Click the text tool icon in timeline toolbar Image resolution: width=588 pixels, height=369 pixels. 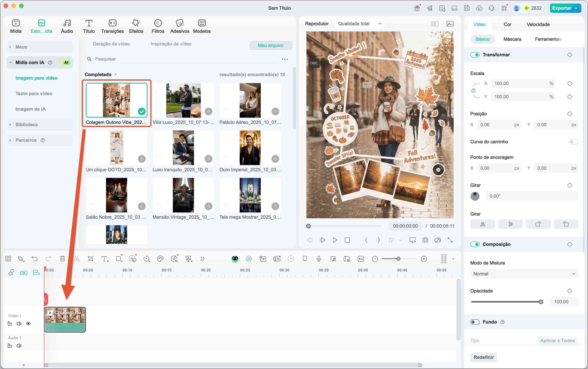coord(104,259)
